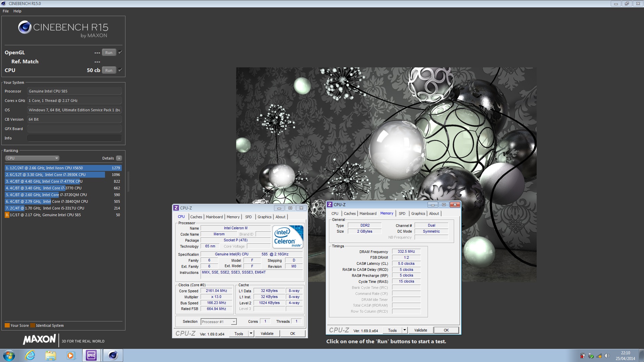Click the Your Score orange legend swatch
Image resolution: width=644 pixels, height=362 pixels.
click(7, 325)
